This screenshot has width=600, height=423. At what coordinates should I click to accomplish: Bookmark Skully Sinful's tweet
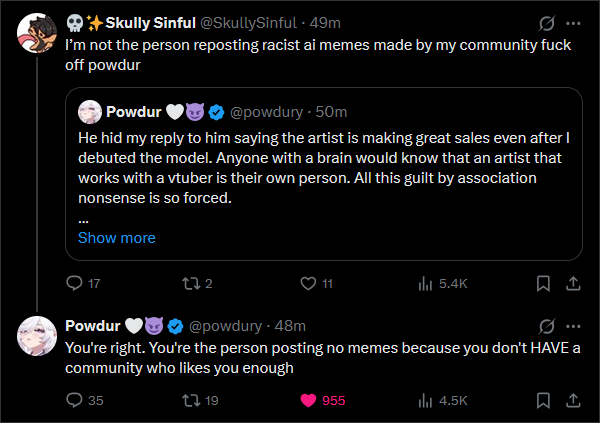(x=543, y=284)
